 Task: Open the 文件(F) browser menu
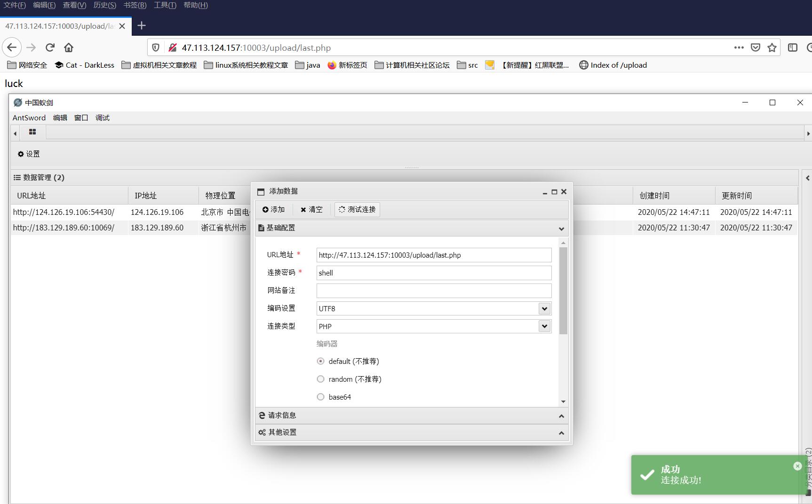coord(15,5)
